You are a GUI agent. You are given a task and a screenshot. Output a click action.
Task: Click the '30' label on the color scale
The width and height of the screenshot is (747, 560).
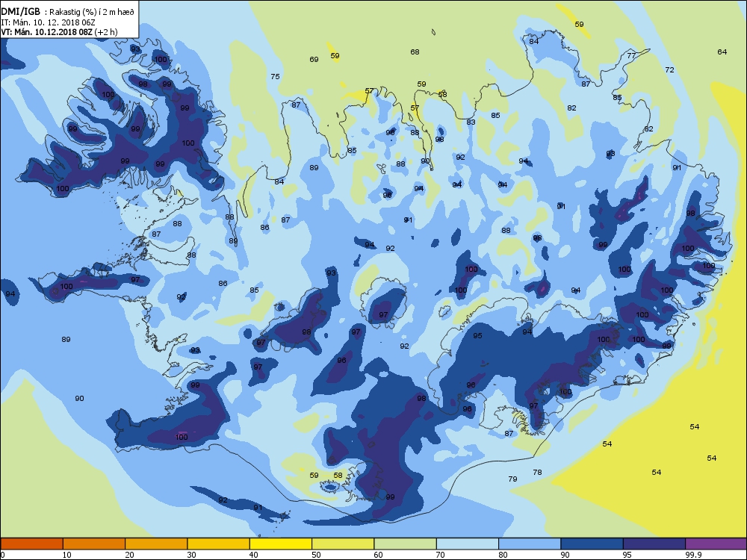(191, 555)
